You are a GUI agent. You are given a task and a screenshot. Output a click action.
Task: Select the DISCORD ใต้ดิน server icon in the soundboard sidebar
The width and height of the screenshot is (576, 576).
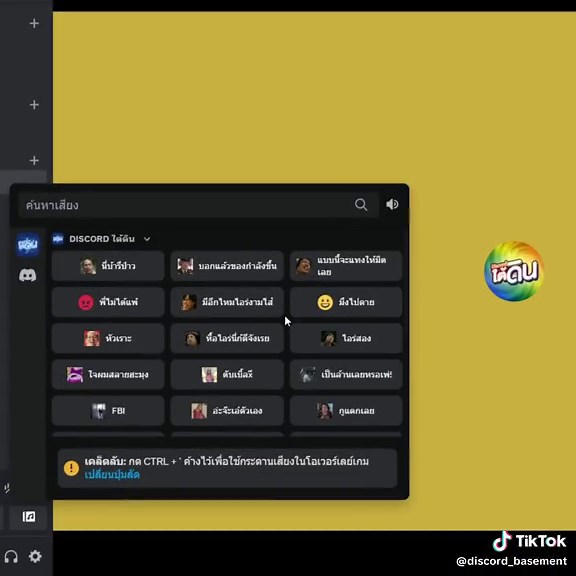click(28, 244)
